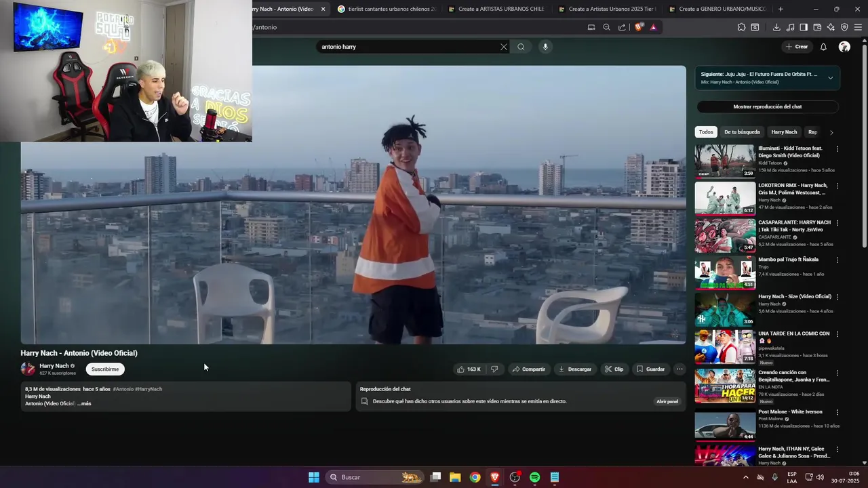Activate voice search microphone
The image size is (868, 488).
(545, 47)
